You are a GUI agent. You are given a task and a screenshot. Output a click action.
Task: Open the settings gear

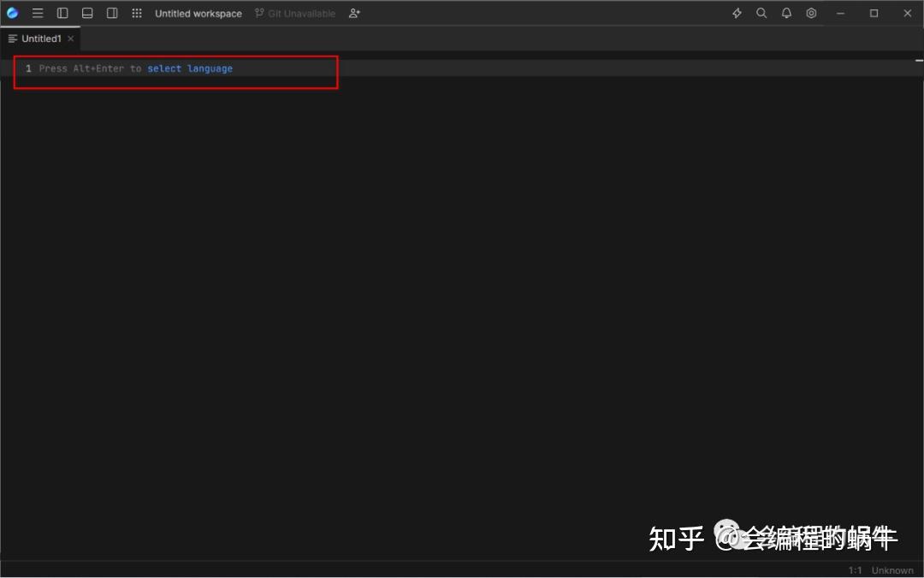[x=811, y=13]
